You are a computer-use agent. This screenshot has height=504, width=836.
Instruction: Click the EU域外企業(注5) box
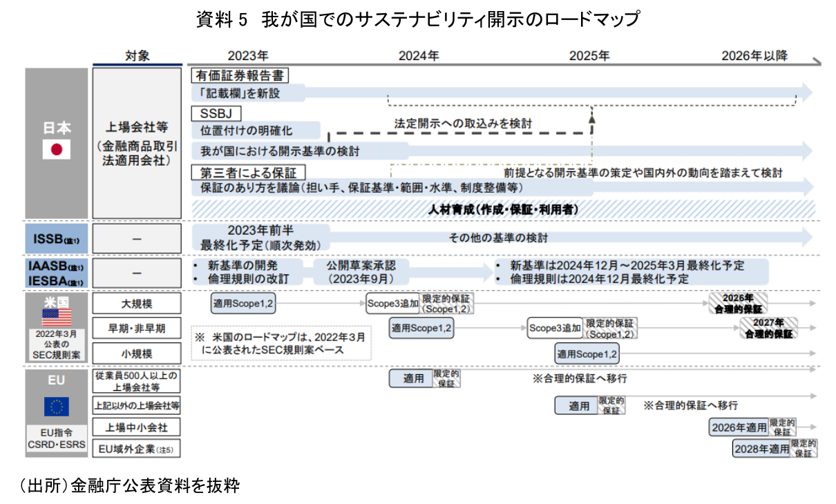pyautogui.click(x=137, y=449)
